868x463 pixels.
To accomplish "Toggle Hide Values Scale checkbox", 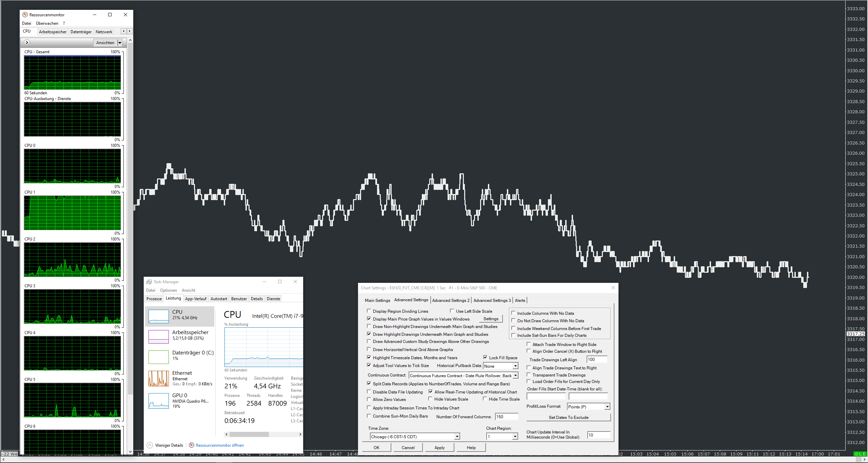I will point(430,399).
